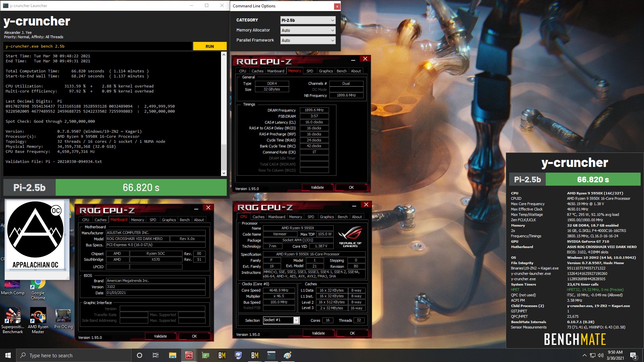Open File Explorer from the taskbar
The height and width of the screenshot is (362, 644).
pos(172,355)
